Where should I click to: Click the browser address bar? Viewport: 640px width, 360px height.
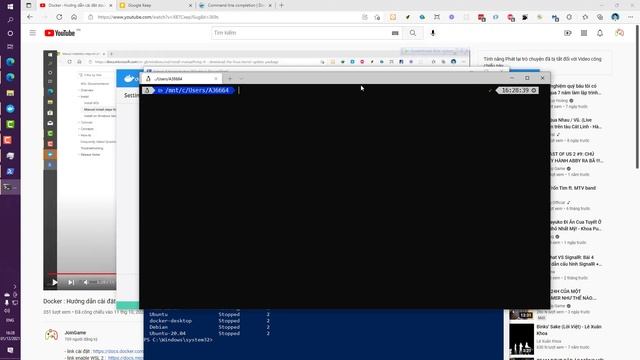click(x=222, y=17)
